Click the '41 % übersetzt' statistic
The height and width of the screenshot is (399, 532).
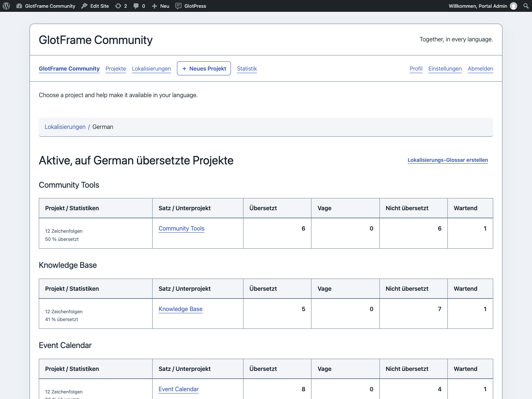pyautogui.click(x=61, y=319)
